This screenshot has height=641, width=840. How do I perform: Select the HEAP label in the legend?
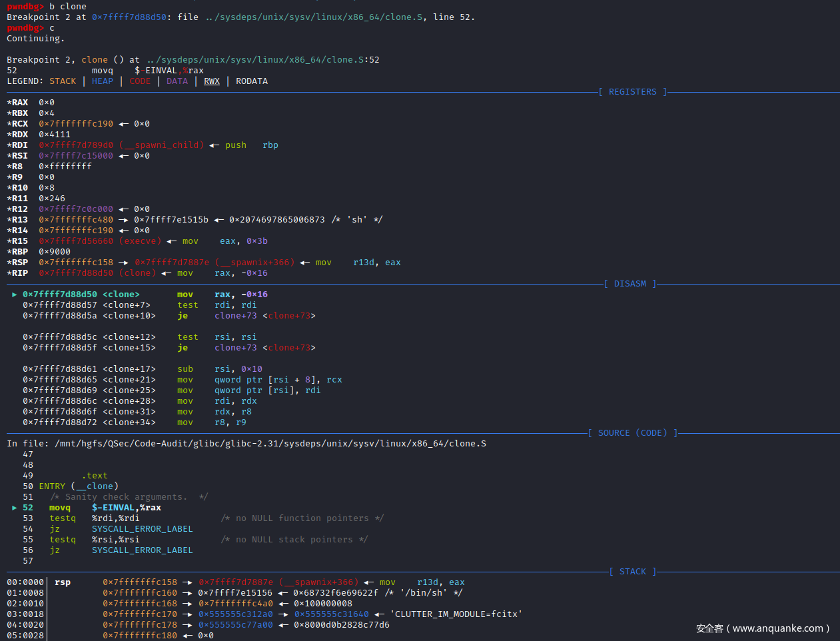tap(103, 81)
